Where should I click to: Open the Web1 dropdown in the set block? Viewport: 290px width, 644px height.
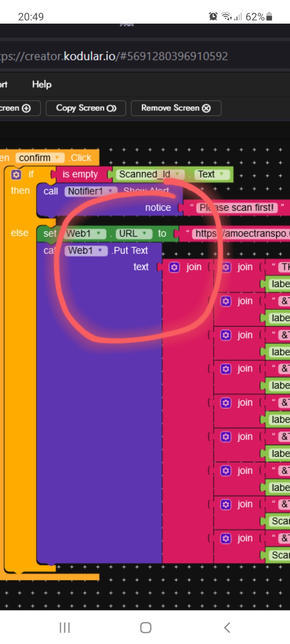[85, 233]
